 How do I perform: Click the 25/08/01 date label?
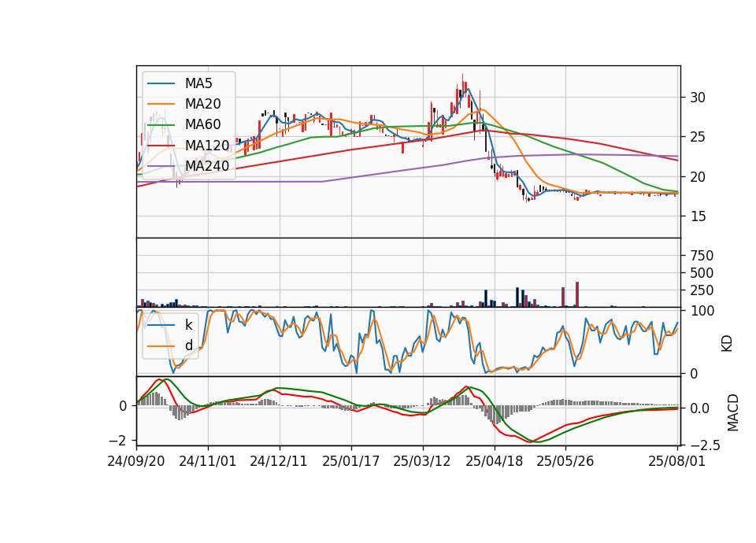[x=677, y=461]
